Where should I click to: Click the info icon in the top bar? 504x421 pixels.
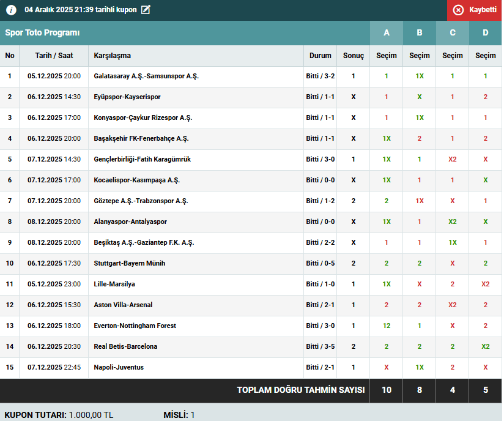(11, 10)
